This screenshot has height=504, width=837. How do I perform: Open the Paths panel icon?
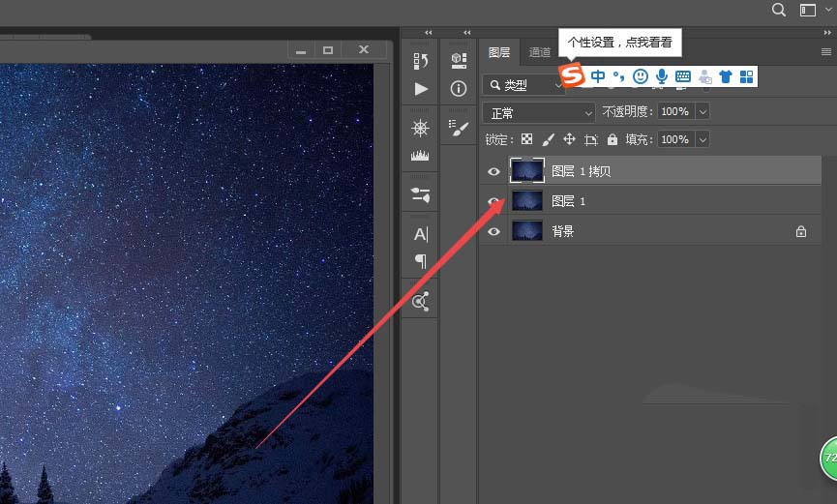pos(420,302)
